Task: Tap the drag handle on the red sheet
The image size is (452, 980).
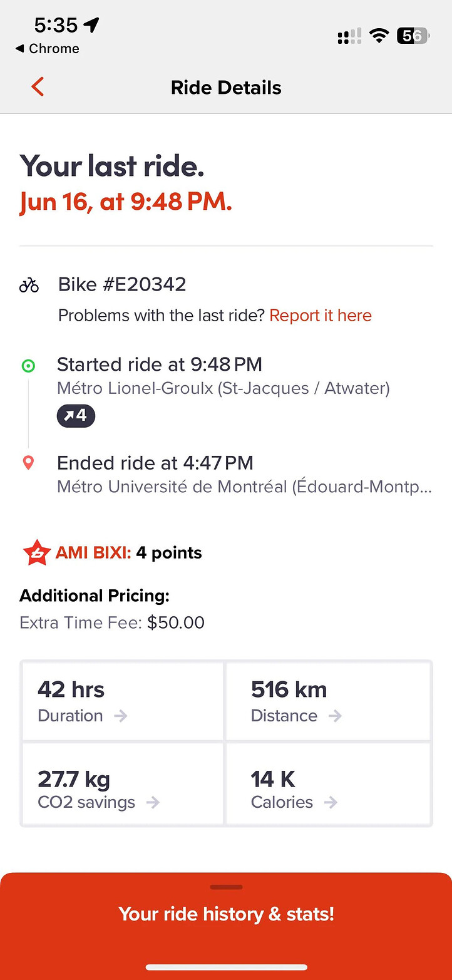Action: coord(226,887)
